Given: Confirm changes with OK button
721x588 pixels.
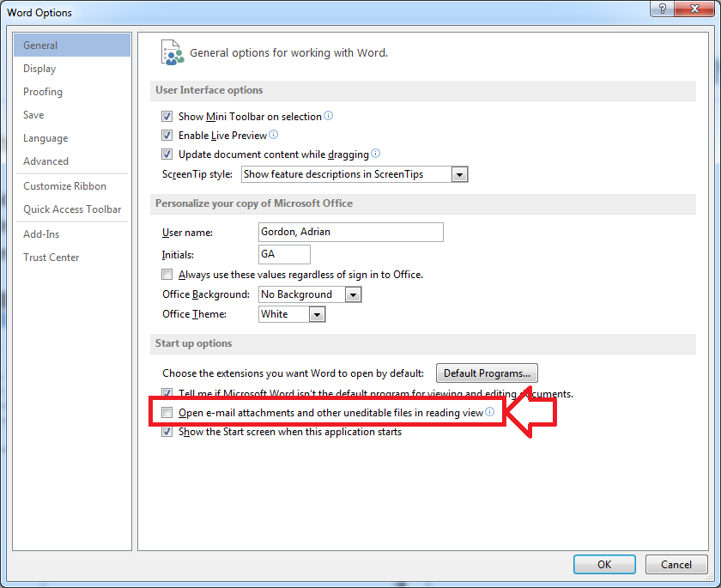Looking at the screenshot, I should point(604,564).
